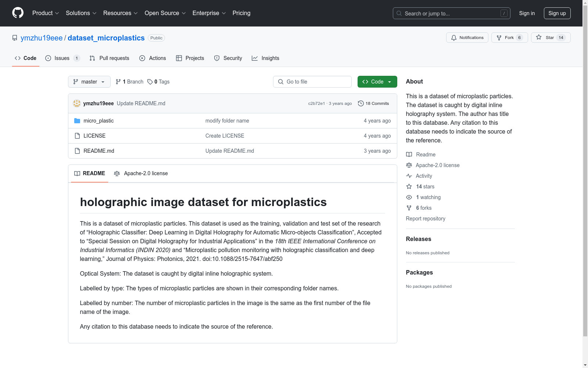Click the fork icon beside 6 forks
588x368 pixels.
(409, 208)
